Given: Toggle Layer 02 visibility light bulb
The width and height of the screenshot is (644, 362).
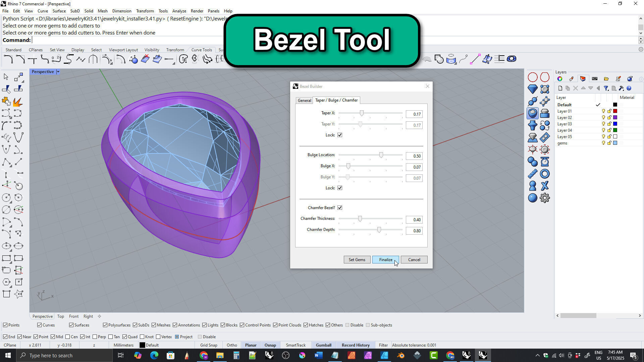Looking at the screenshot, I should [x=603, y=118].
